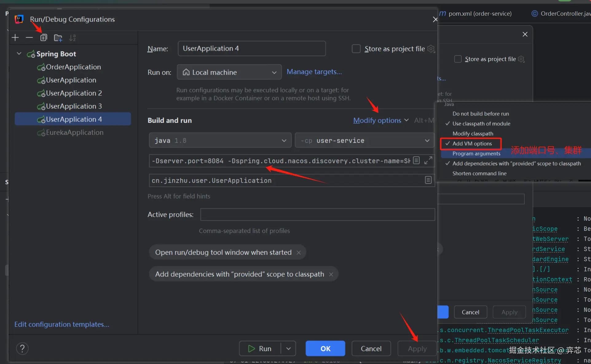This screenshot has width=591, height=364.
Task: Click the Copy Configuration icon
Action: click(x=44, y=38)
